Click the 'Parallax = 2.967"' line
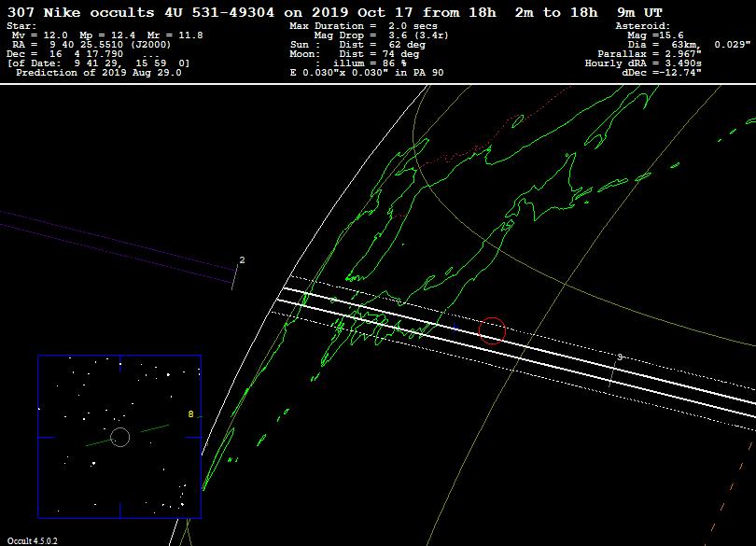The image size is (756, 546). coord(650,54)
